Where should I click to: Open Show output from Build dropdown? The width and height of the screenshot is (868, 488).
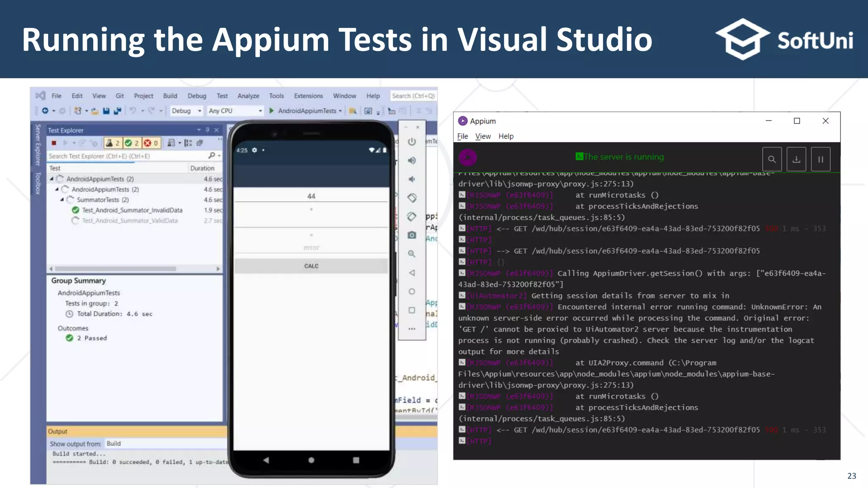tap(165, 444)
